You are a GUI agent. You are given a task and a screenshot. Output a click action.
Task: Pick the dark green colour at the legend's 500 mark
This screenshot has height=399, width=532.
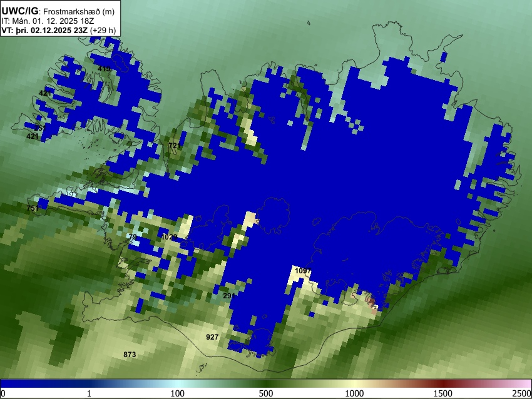(265, 383)
